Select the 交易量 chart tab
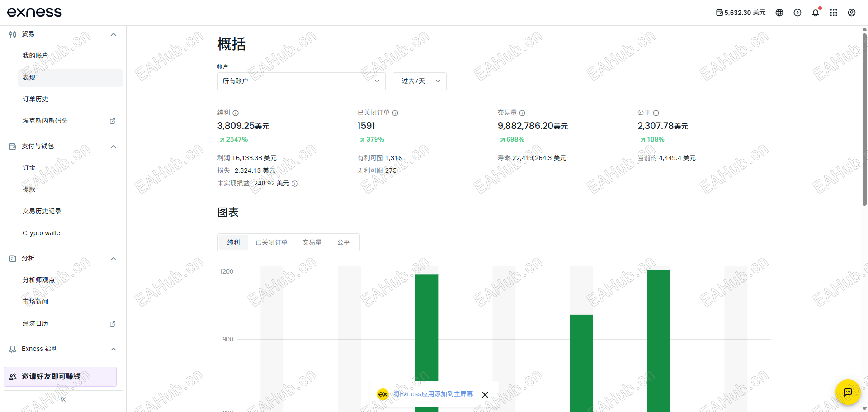The width and height of the screenshot is (868, 412). pos(311,242)
